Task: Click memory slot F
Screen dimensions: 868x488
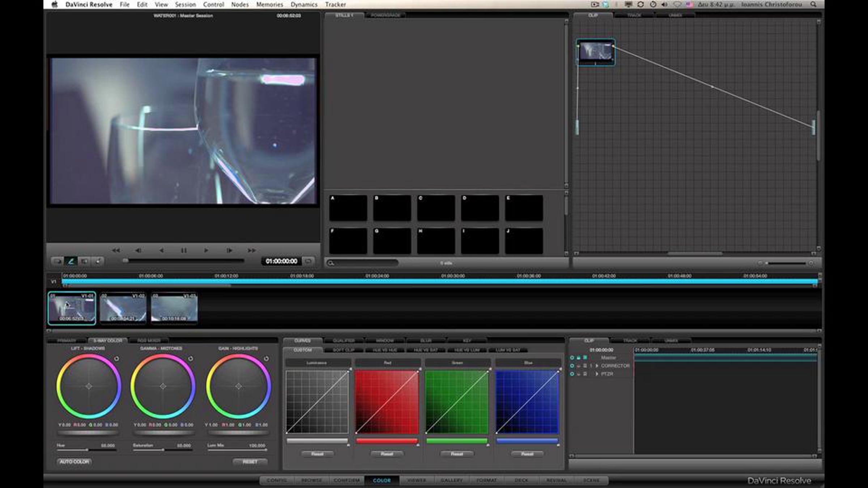Action: point(348,241)
